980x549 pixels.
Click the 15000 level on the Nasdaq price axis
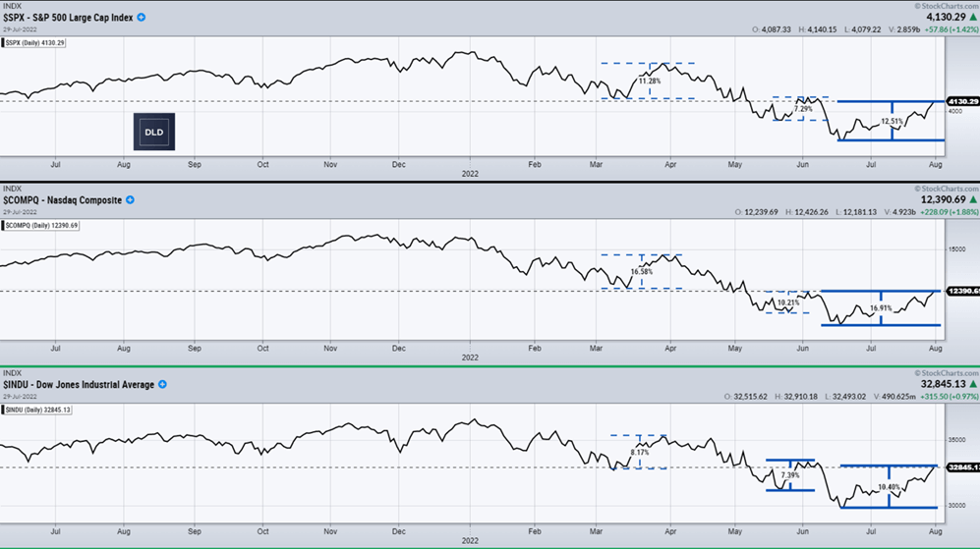[x=956, y=249]
